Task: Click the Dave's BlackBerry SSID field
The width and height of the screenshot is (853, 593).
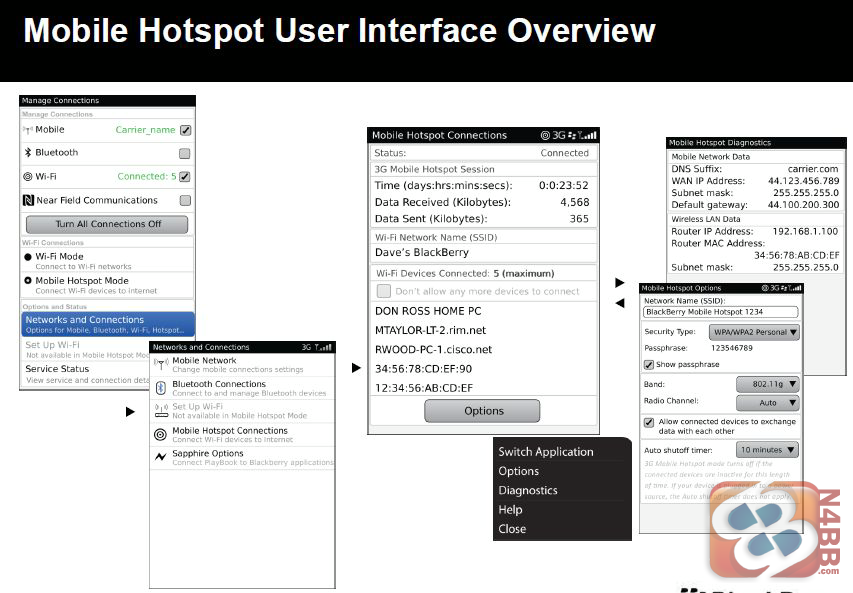Action: coord(484,253)
